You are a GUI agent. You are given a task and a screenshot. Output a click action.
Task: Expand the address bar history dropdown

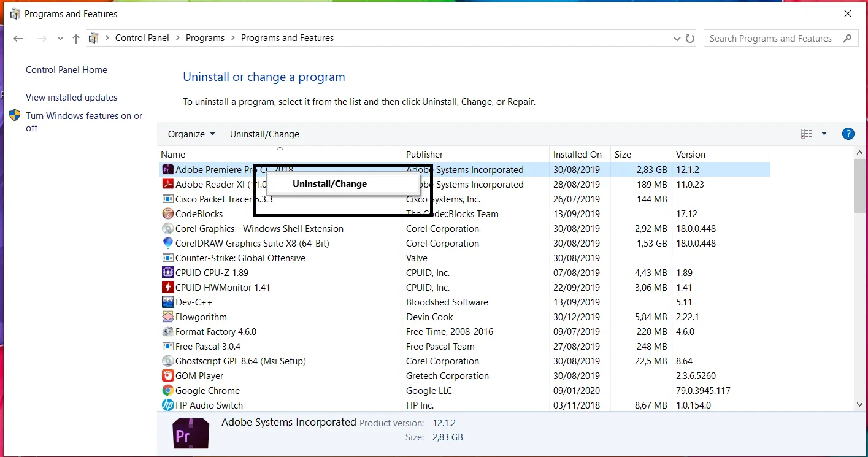(677, 39)
